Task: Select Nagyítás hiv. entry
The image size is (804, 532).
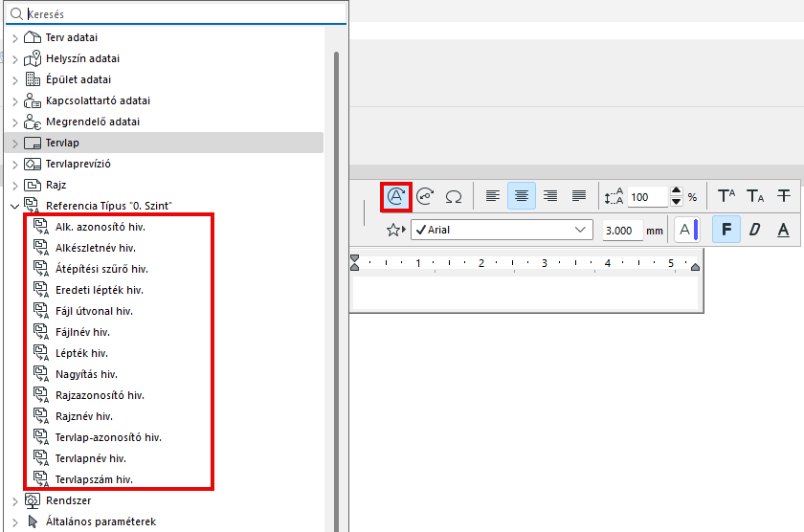Action: pyautogui.click(x=86, y=375)
